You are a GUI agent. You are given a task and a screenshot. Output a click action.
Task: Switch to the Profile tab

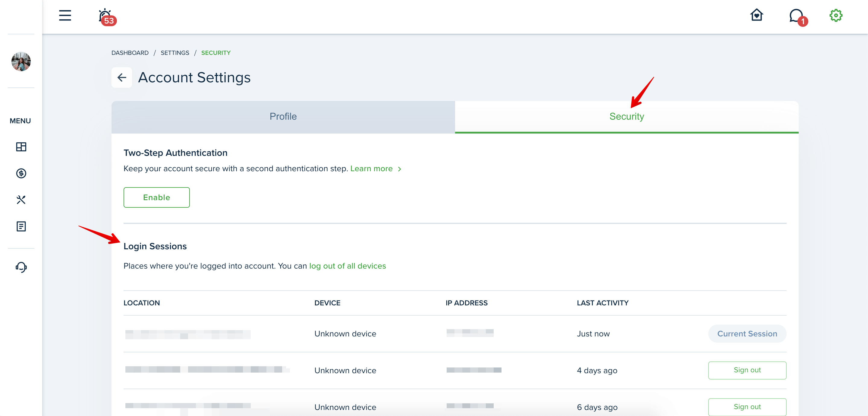point(283,117)
